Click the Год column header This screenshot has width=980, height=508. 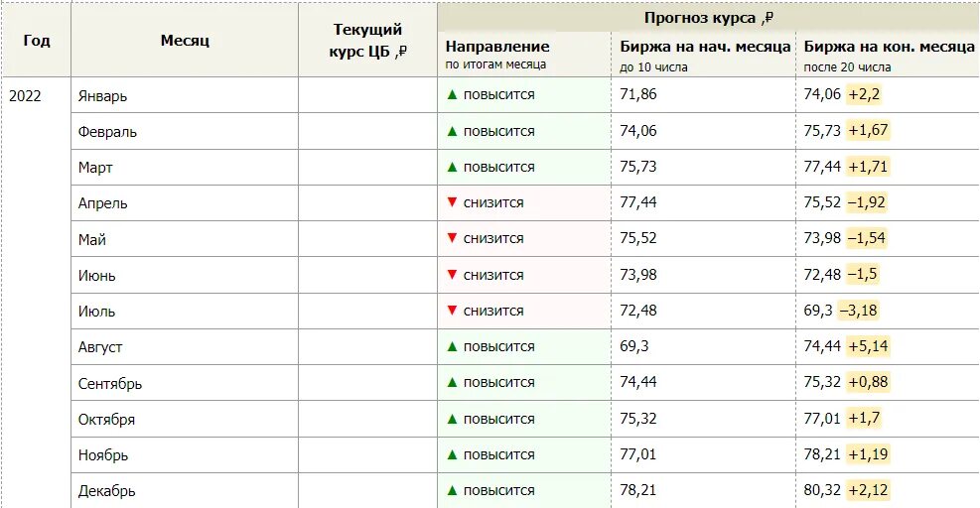(37, 41)
